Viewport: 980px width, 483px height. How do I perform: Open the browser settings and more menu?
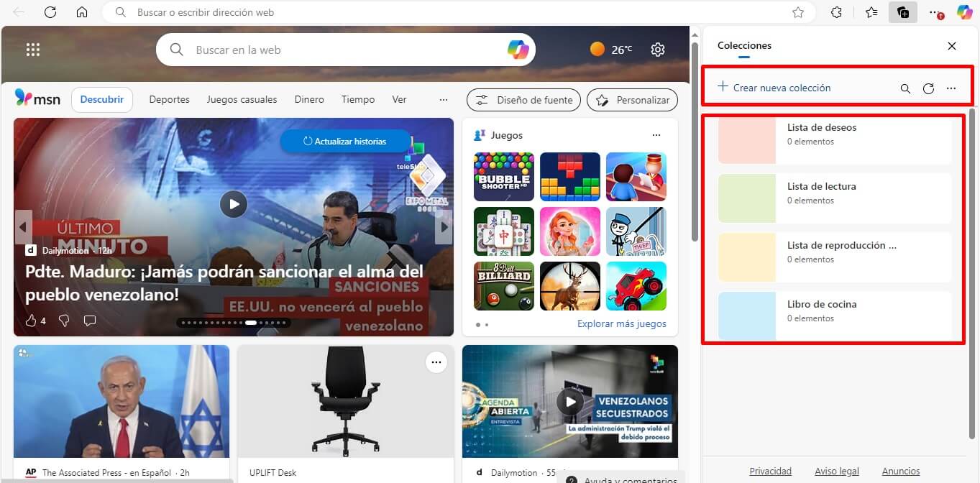936,12
